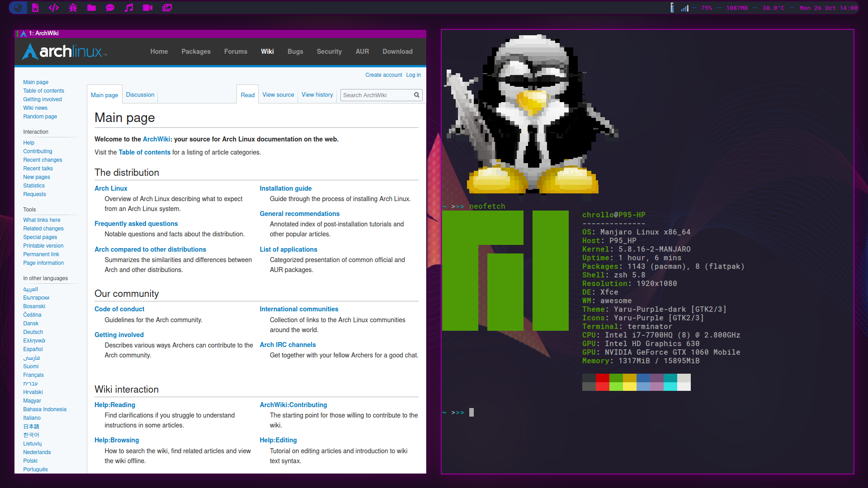This screenshot has height=488, width=868.
Task: Select the View source tab
Action: (x=278, y=94)
